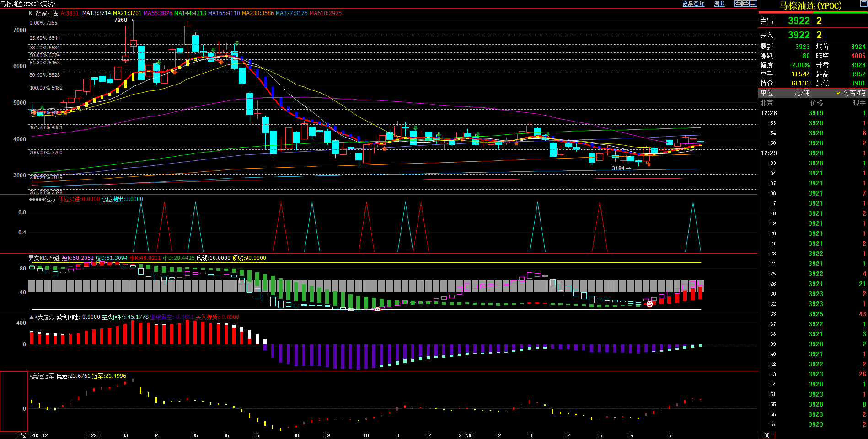Collapse the 大趋势 indicator triangle
Viewport: 868px width, 439px height.
pos(32,317)
